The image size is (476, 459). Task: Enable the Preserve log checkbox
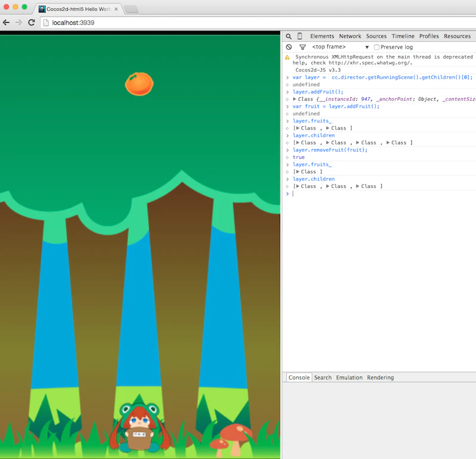click(x=377, y=47)
